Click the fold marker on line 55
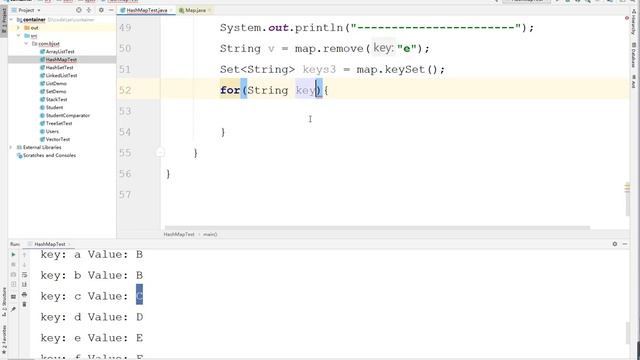The height and width of the screenshot is (360, 640). [160, 153]
